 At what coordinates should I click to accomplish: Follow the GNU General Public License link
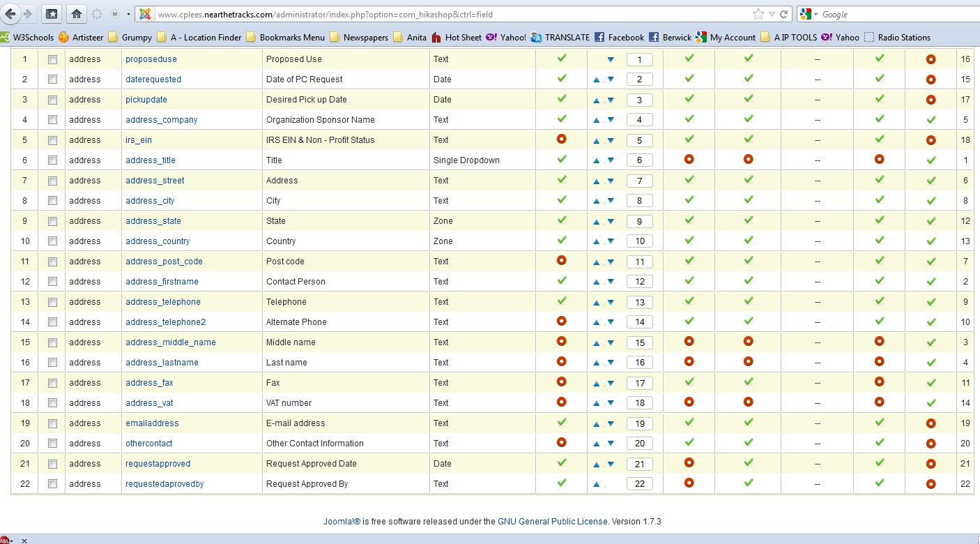(x=552, y=522)
